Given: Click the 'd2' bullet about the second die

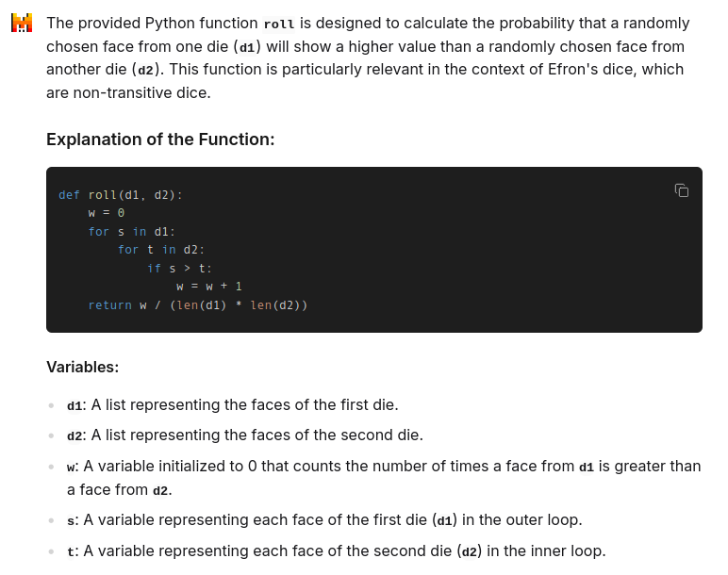Looking at the screenshot, I should (245, 435).
